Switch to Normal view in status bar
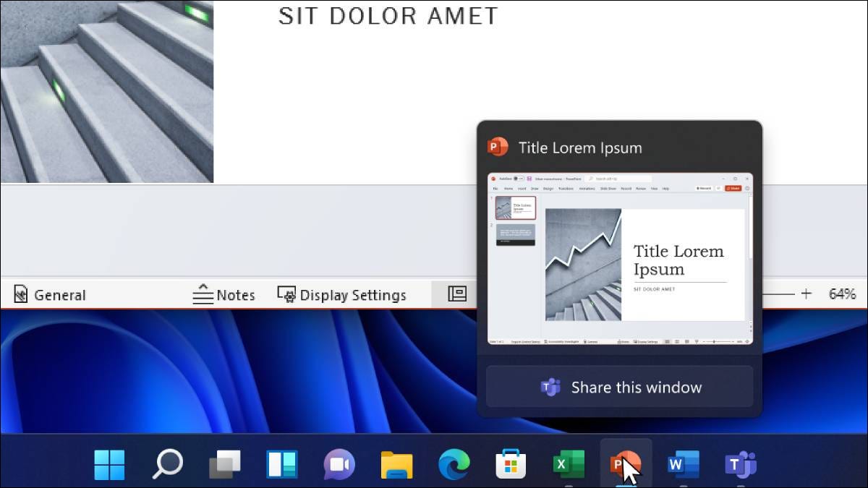 click(456, 294)
